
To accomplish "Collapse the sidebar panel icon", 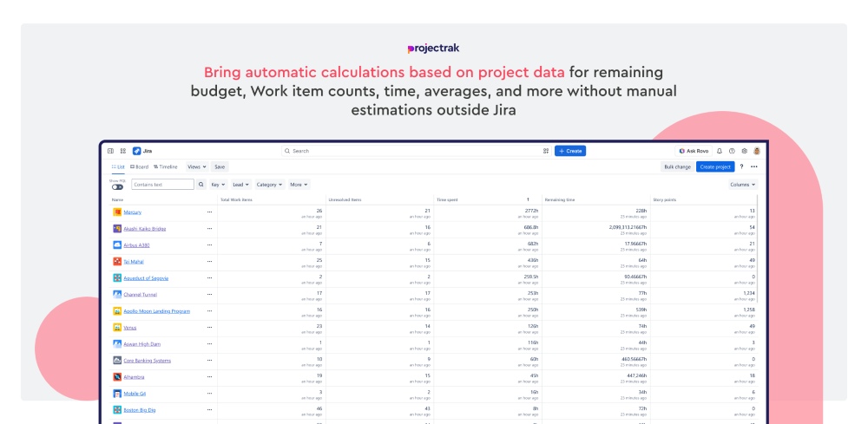I will (110, 151).
